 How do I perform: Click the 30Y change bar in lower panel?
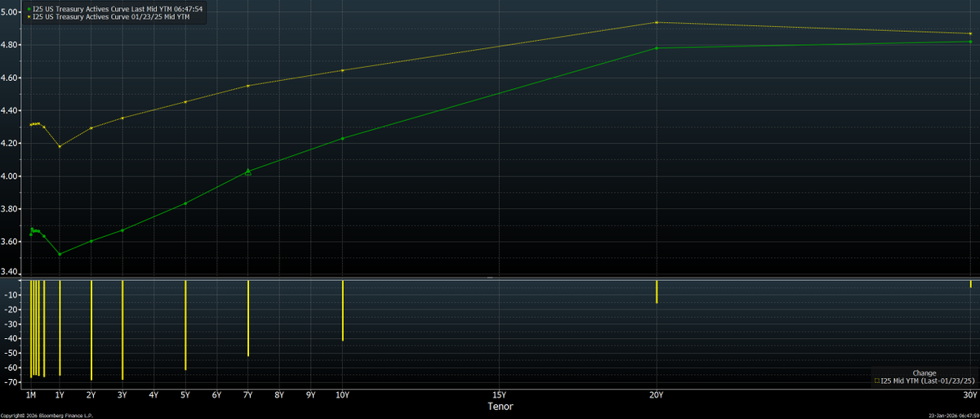coord(970,283)
